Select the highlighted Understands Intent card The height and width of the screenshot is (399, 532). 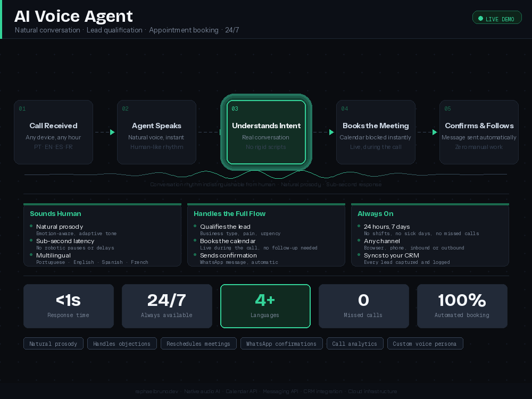click(266, 132)
